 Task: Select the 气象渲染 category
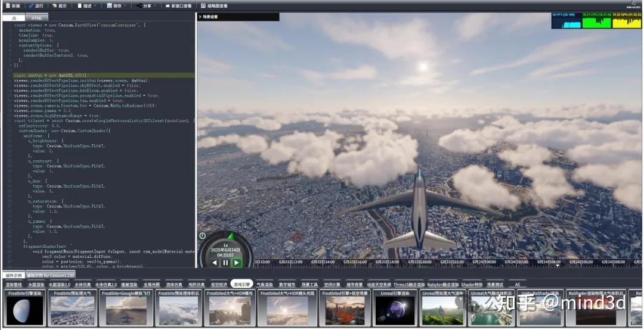(264, 284)
